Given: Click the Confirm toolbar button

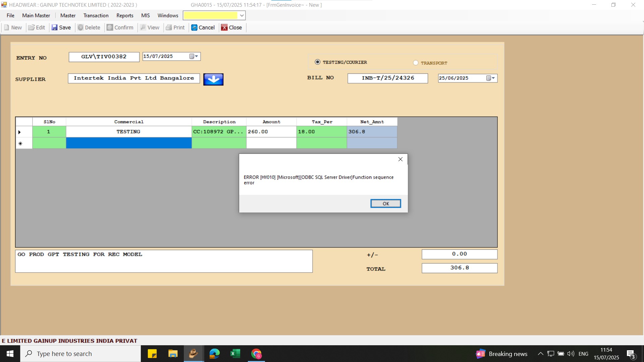Looking at the screenshot, I should [120, 27].
